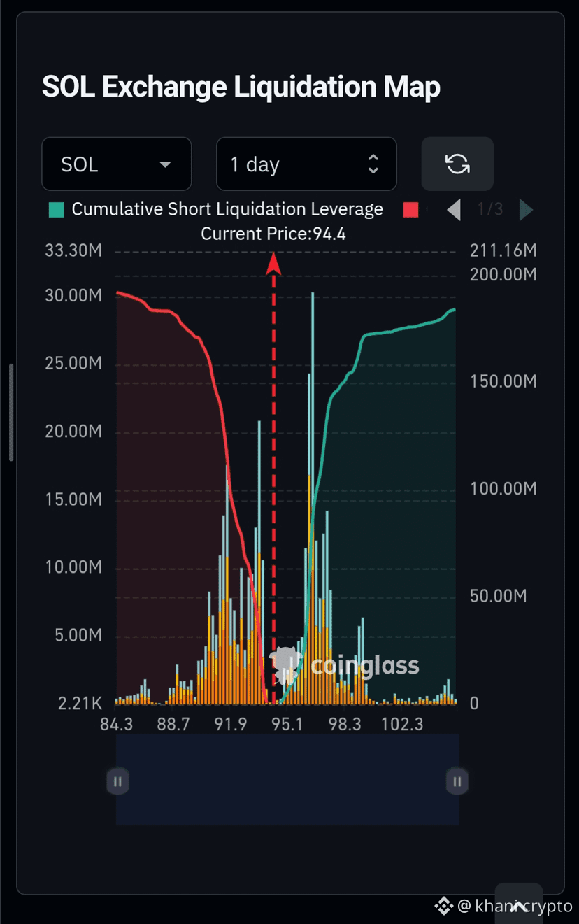Grab the left range slider handle

coord(117,781)
